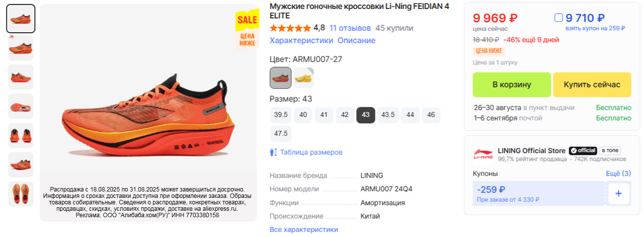
Task: Click the orange "ЦЕНА НИЖЕ" price tag
Action: pyautogui.click(x=489, y=50)
